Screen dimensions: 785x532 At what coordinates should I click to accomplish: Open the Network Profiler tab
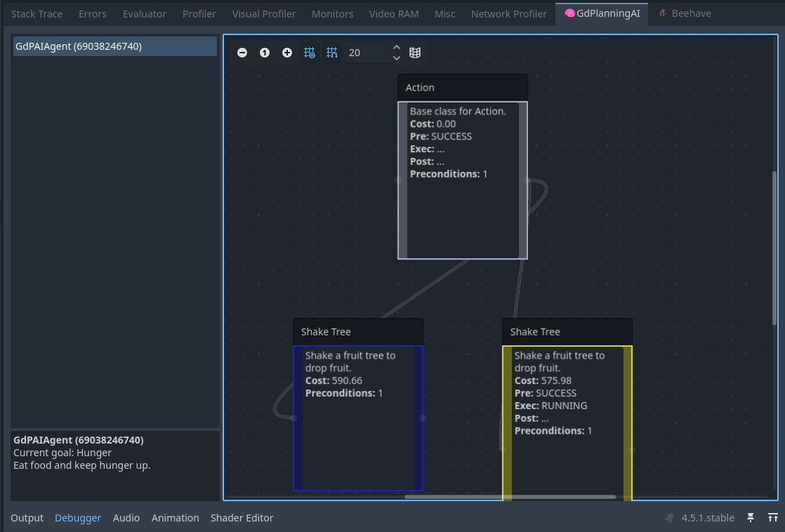click(x=508, y=13)
